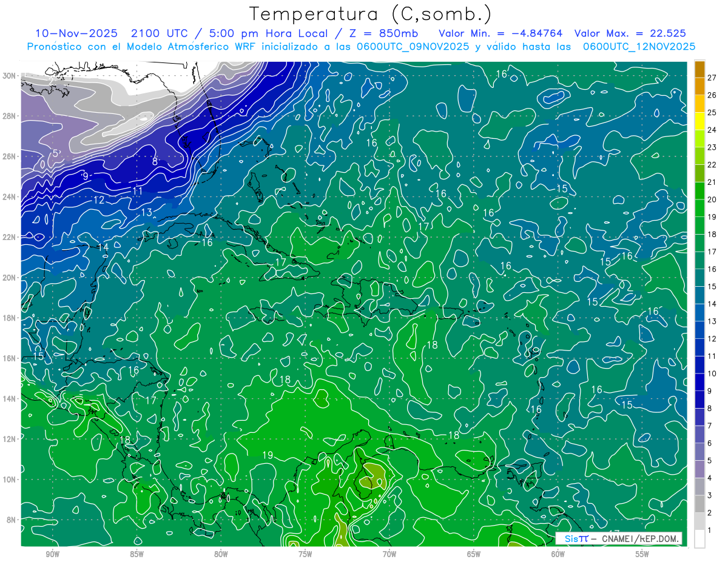The height and width of the screenshot is (562, 728).
Task: Click the "9" contour label inside the map
Action: click(x=86, y=176)
